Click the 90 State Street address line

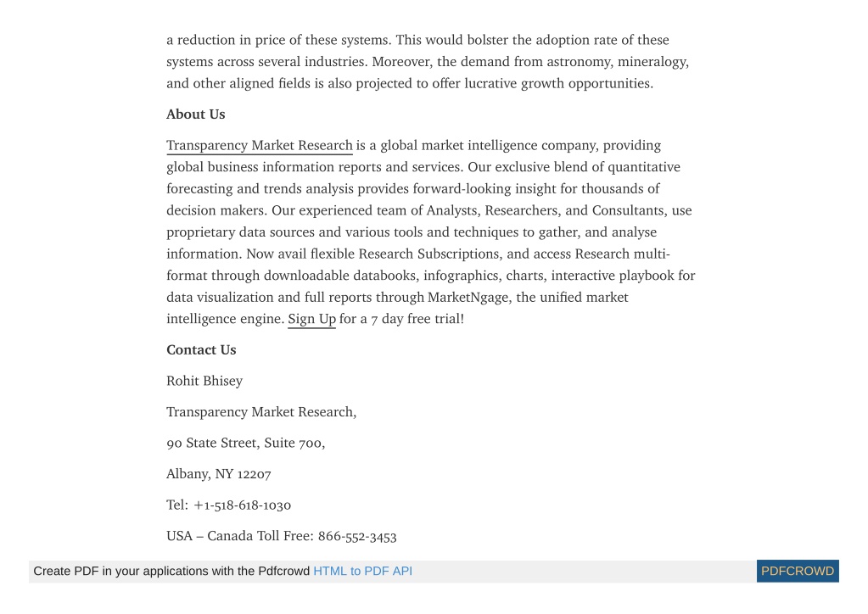(245, 443)
